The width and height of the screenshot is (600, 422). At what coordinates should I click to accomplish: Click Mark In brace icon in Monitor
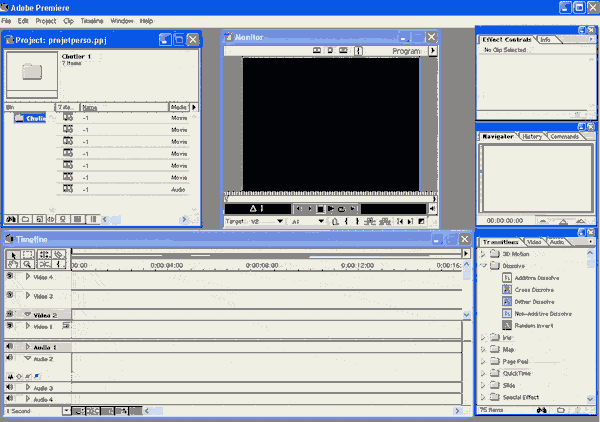[346, 222]
